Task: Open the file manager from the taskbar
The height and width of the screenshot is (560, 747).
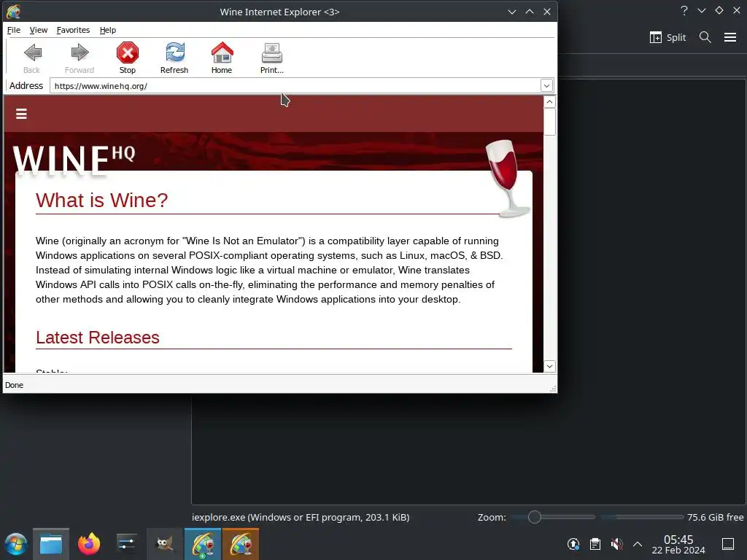Action: [51, 544]
